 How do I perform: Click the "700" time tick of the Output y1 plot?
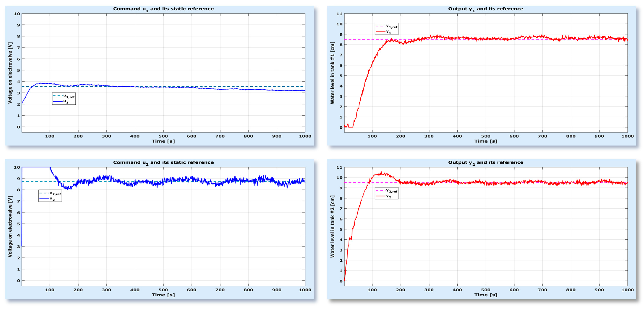542,136
